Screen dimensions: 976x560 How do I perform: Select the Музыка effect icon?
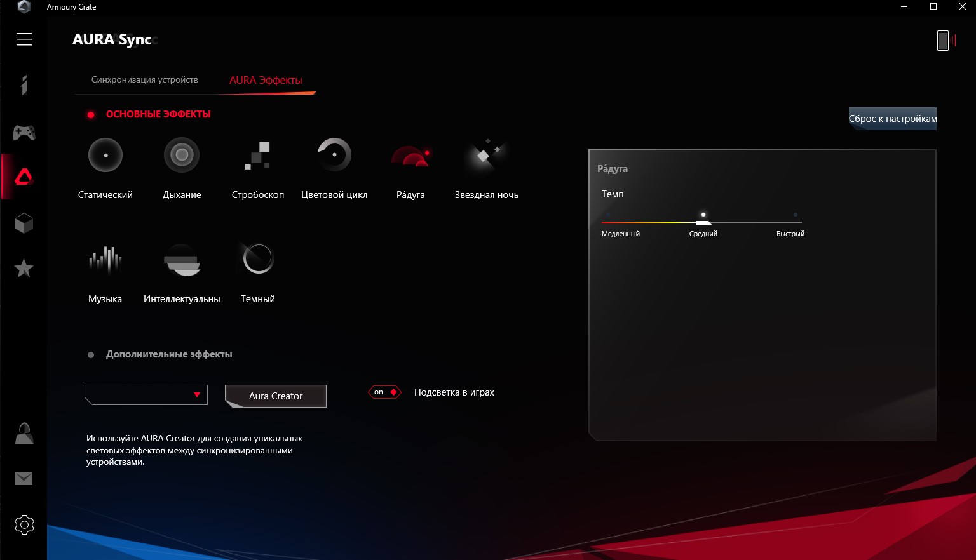click(x=105, y=259)
